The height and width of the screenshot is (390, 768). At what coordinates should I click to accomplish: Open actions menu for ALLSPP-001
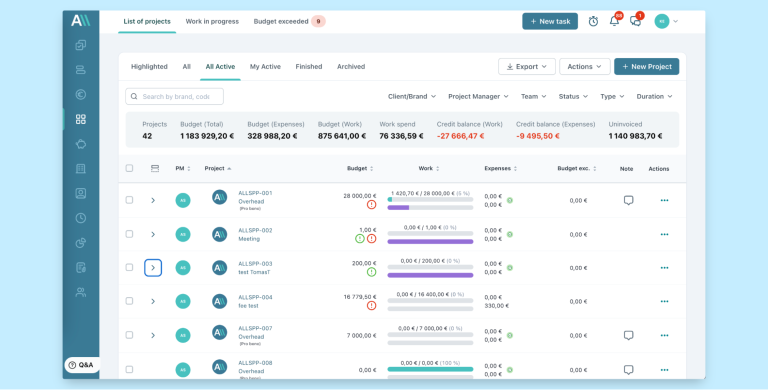coord(664,200)
